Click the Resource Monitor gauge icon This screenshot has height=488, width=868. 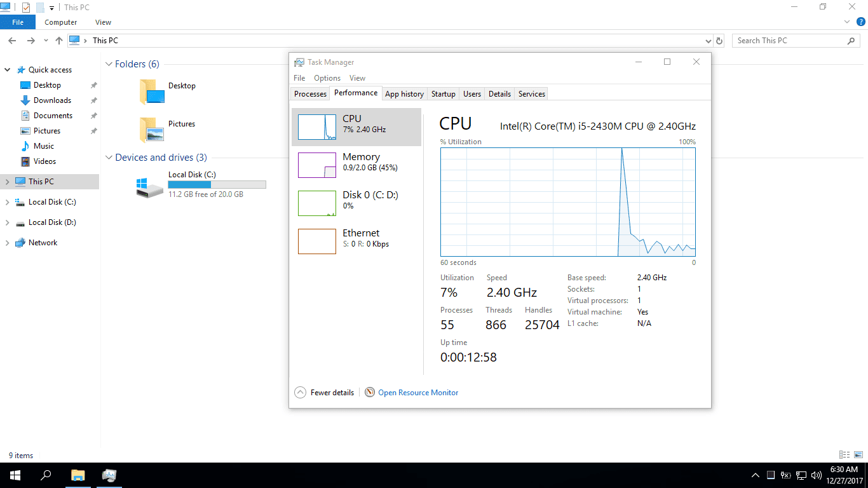(370, 393)
